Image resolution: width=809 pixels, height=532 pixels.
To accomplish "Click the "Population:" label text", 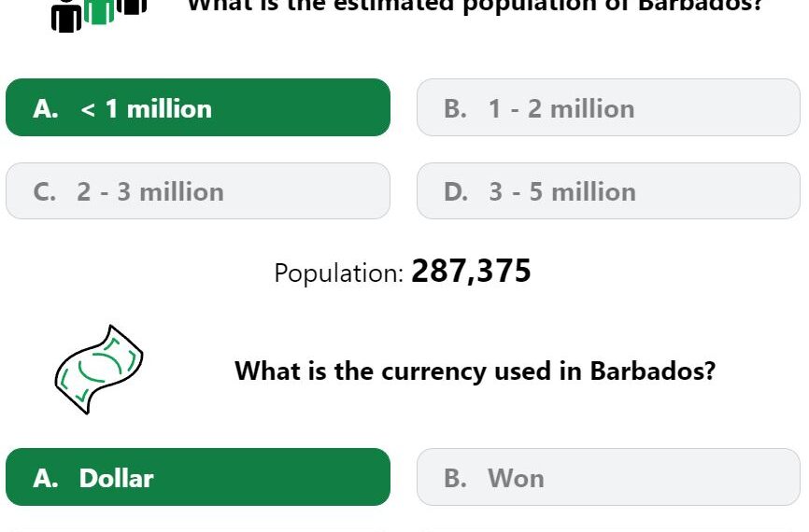I will pyautogui.click(x=338, y=273).
